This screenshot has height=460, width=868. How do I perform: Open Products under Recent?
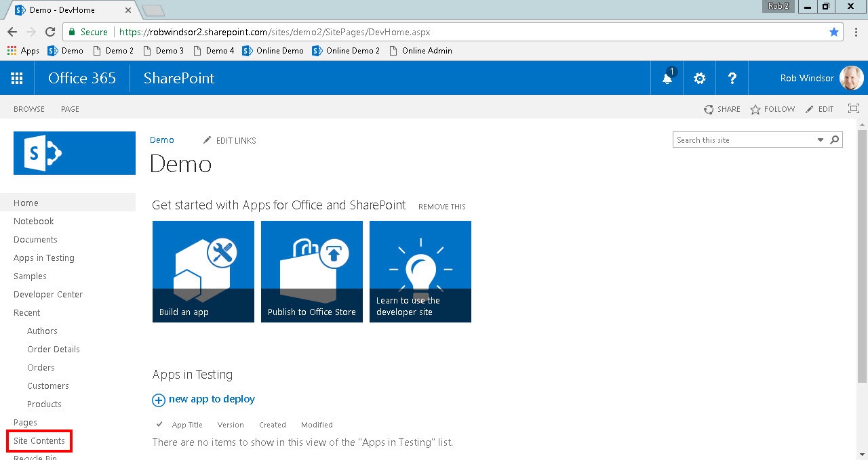[x=44, y=404]
